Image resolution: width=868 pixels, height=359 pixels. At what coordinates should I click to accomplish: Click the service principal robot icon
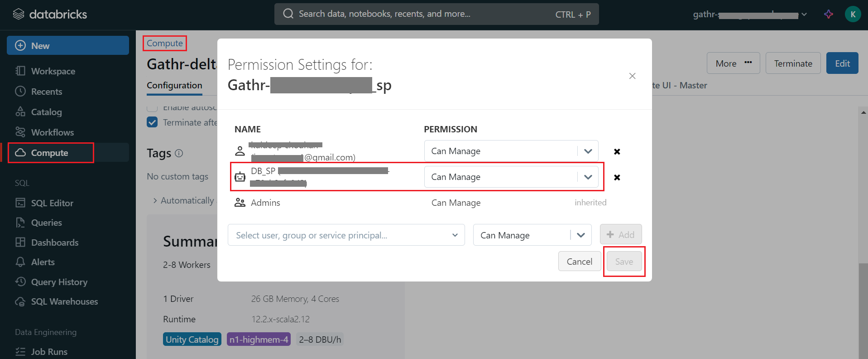(x=240, y=177)
